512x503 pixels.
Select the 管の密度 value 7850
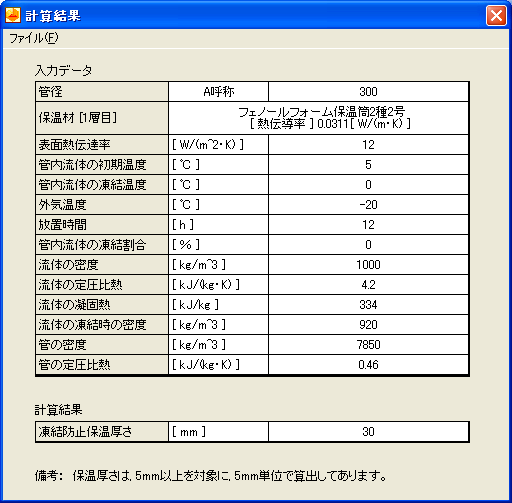[368, 345]
